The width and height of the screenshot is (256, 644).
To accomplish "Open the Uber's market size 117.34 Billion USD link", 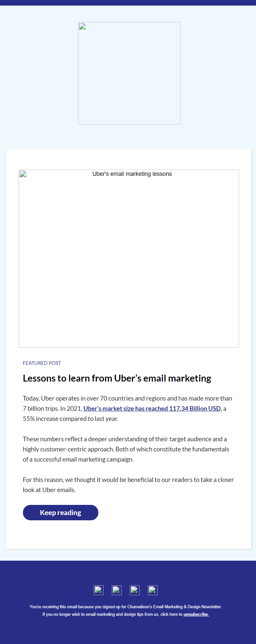I will tap(152, 408).
